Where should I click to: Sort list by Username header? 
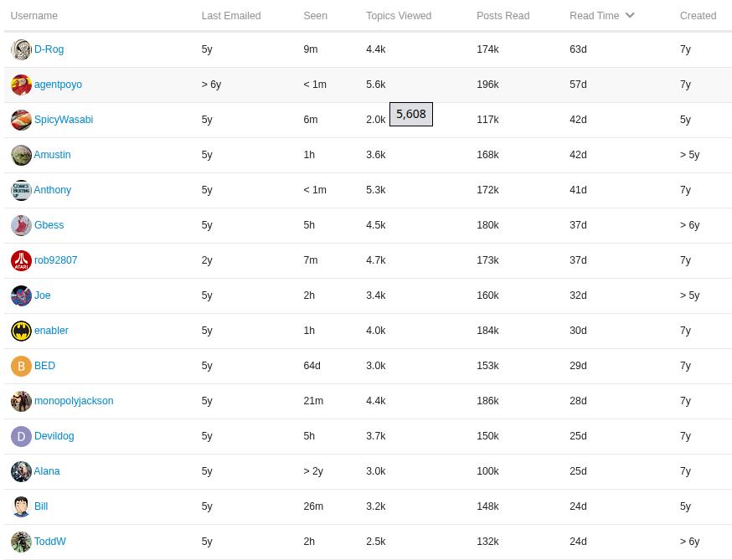click(34, 16)
